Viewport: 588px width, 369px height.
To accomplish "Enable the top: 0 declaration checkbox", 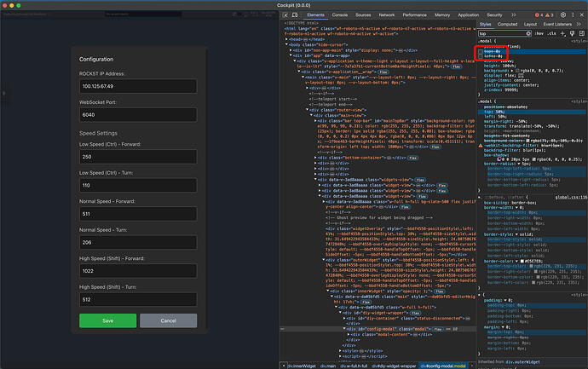I will point(481,51).
